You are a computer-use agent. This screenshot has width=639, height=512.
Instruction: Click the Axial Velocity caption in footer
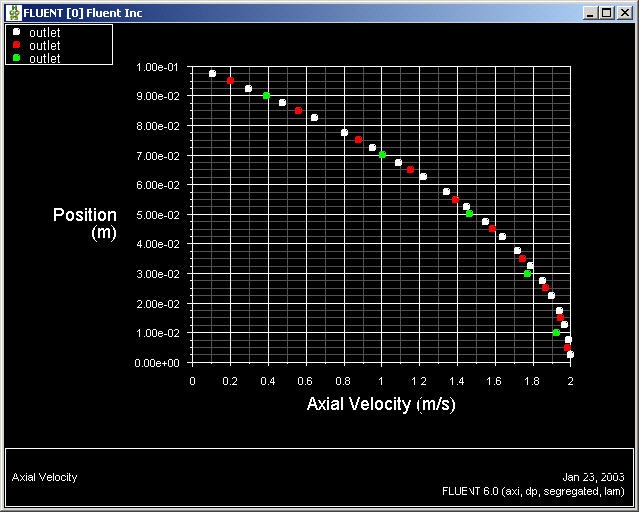click(44, 477)
